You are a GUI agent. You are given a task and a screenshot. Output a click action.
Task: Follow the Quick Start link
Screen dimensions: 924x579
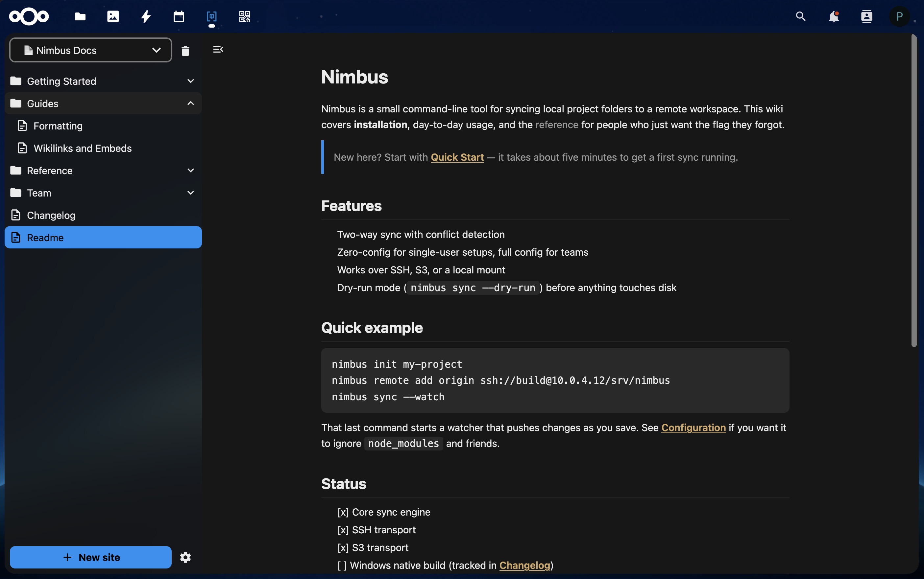coord(457,157)
